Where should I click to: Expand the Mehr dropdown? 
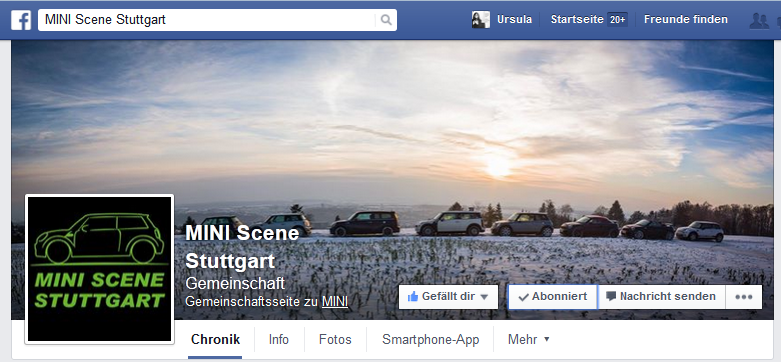click(528, 340)
